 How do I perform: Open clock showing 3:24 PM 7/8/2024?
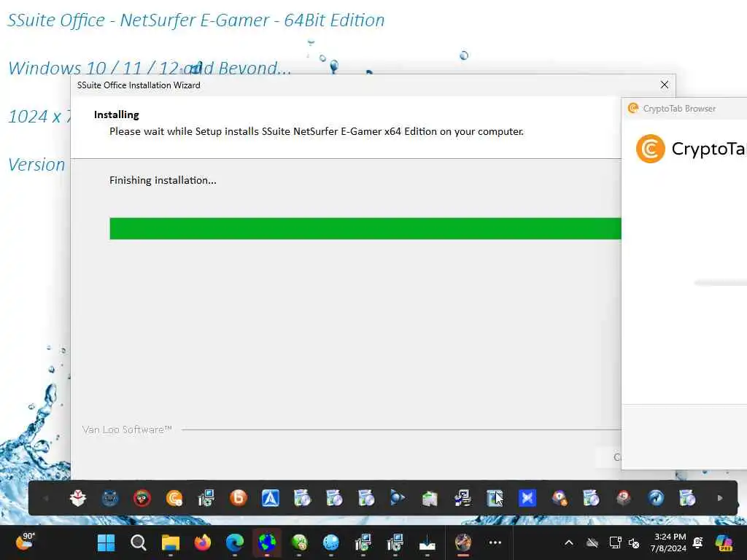click(x=668, y=542)
